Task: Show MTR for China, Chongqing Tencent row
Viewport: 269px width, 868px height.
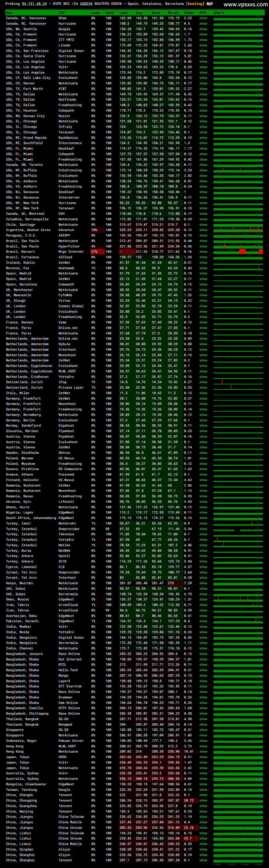Action: [203, 800]
